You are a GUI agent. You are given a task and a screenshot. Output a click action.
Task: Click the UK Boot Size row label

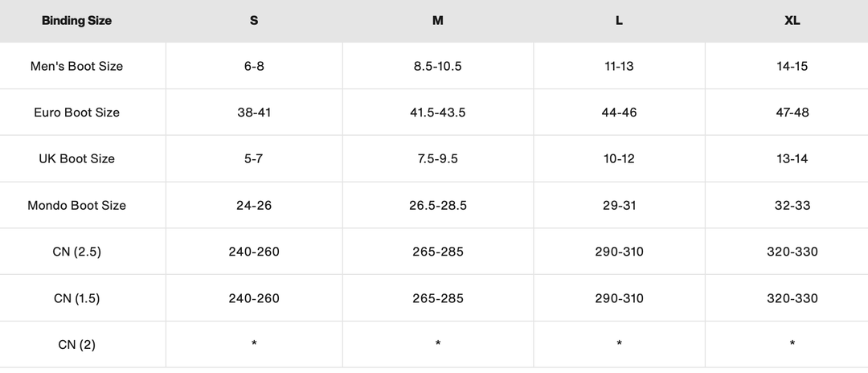pos(76,158)
